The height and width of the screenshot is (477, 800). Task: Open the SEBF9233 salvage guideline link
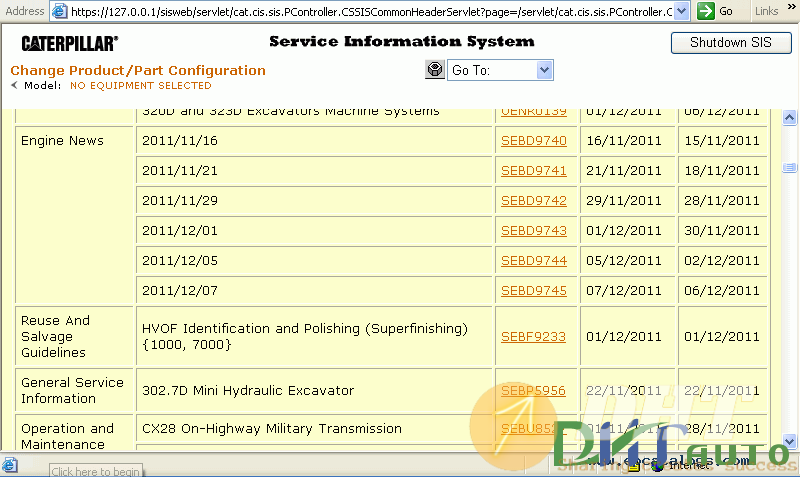(x=533, y=337)
